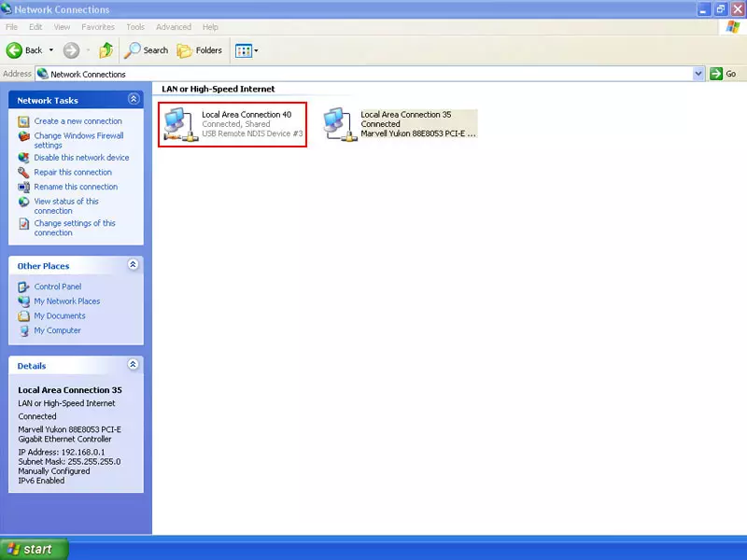Click the Local Area Connection 35 label
Viewport: 747px width, 560px height.
406,115
